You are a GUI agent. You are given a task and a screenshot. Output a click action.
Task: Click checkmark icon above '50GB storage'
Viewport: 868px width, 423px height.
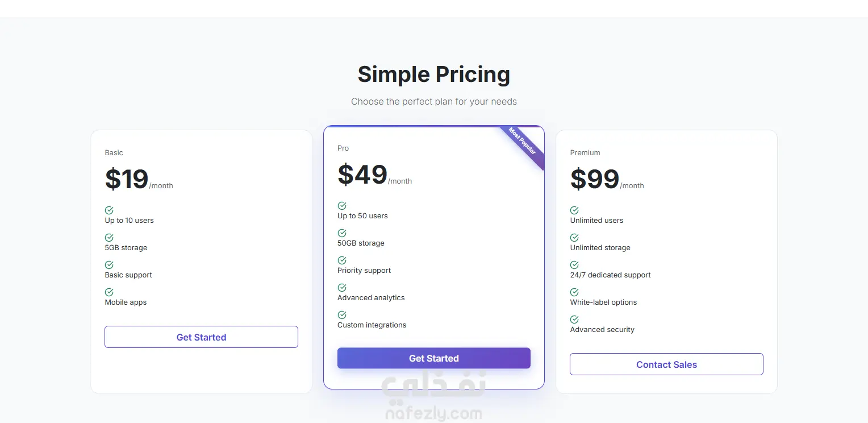tap(342, 233)
